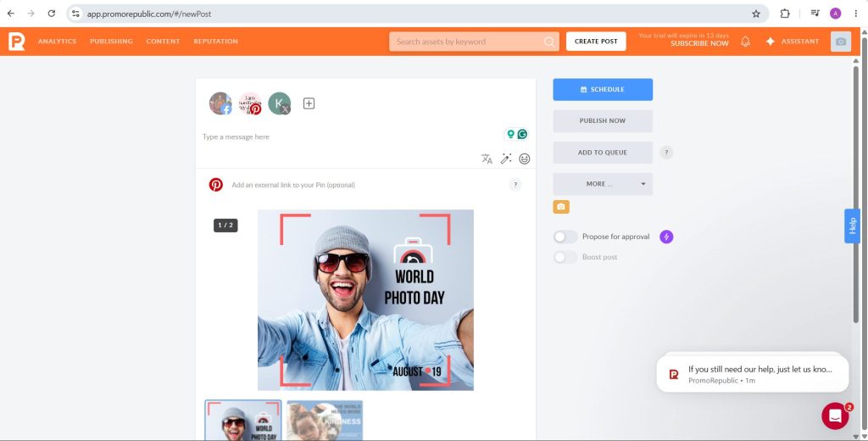Open the Analytics menu
This screenshot has width=868, height=441.
[57, 42]
